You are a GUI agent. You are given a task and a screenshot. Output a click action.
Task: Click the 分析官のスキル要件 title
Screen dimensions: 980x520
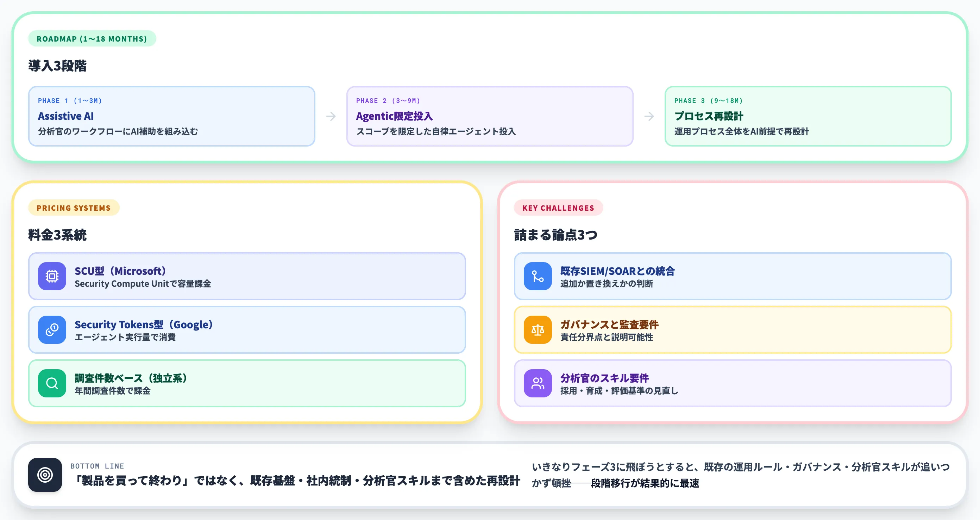coord(604,378)
